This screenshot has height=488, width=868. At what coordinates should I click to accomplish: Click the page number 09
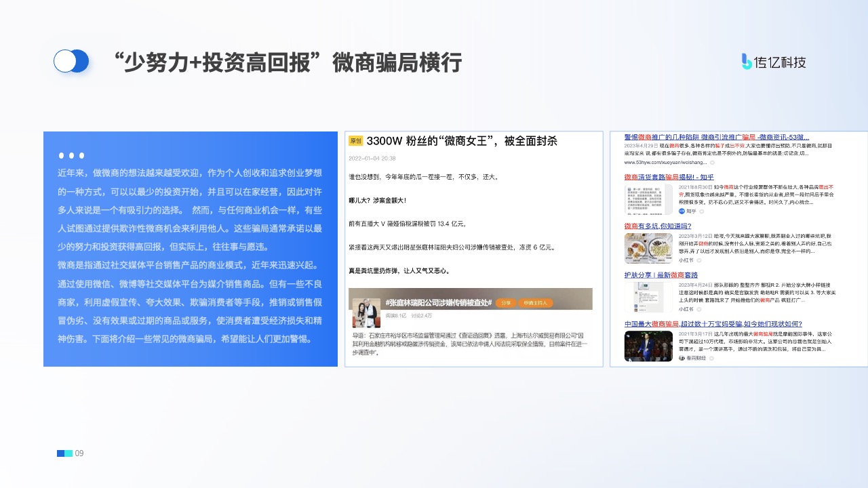coord(79,453)
